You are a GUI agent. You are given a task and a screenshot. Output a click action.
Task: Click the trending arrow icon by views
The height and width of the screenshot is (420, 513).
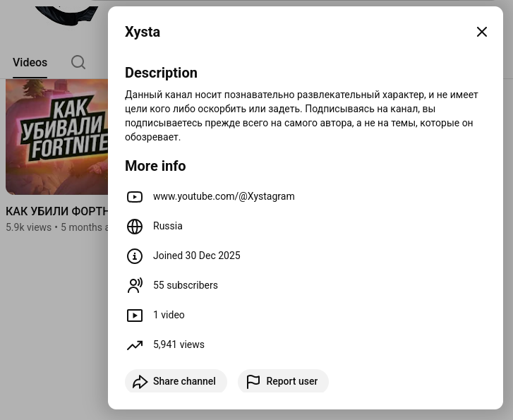[x=135, y=345]
